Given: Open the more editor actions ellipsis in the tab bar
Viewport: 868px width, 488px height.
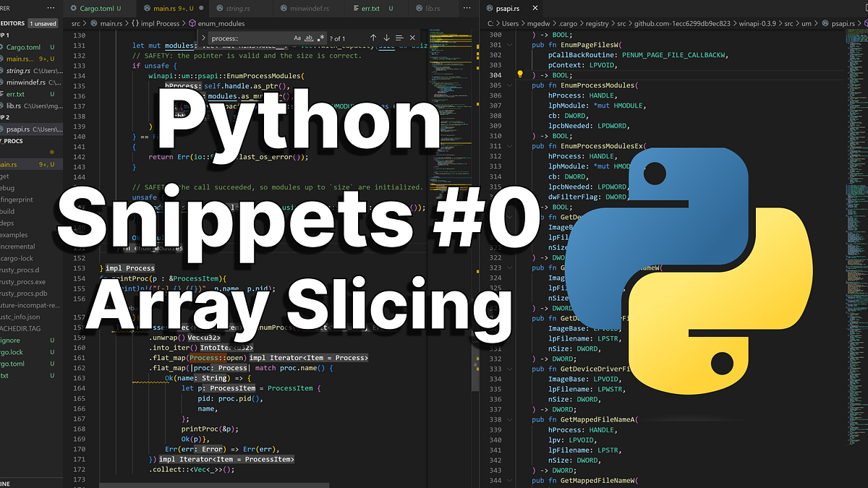Looking at the screenshot, I should click(467, 9).
